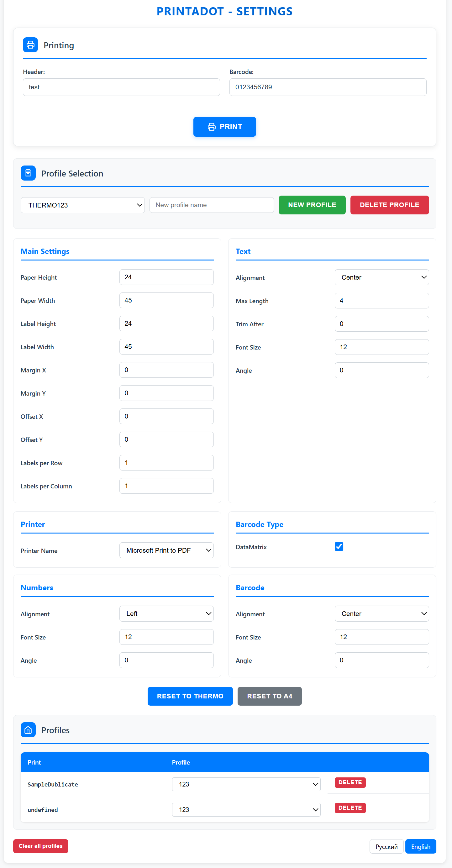Click the Labels per Row field
The image size is (452, 868).
pyautogui.click(x=166, y=463)
